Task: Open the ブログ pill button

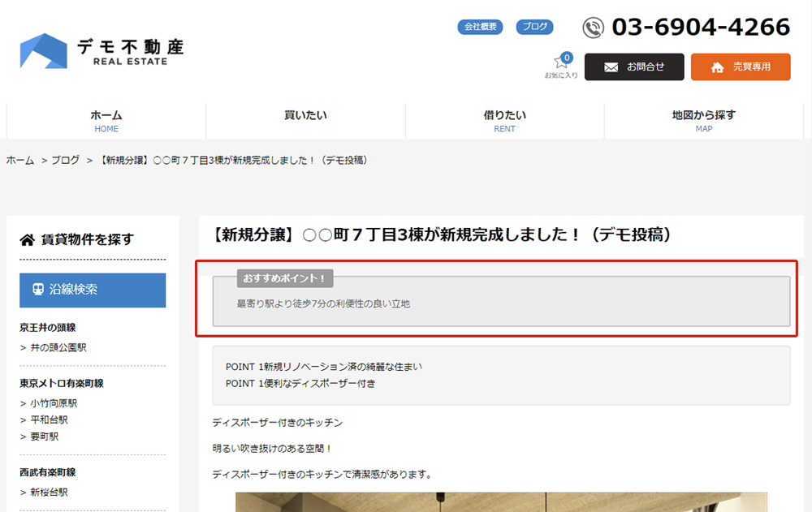Action: coord(534,27)
